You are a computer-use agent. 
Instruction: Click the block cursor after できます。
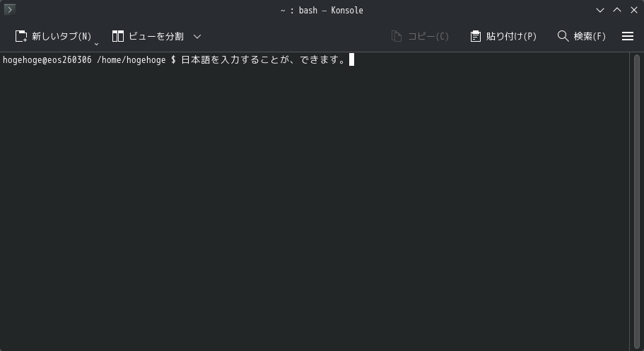351,60
